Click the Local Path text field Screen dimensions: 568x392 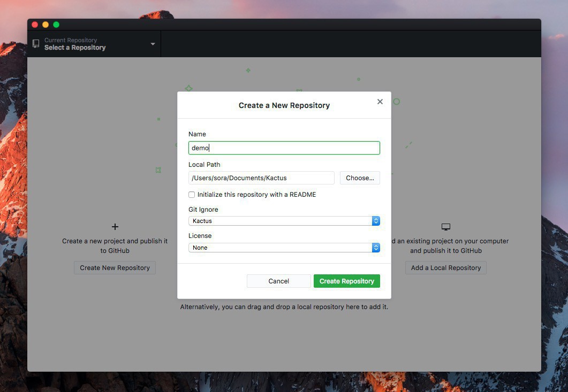[261, 178]
